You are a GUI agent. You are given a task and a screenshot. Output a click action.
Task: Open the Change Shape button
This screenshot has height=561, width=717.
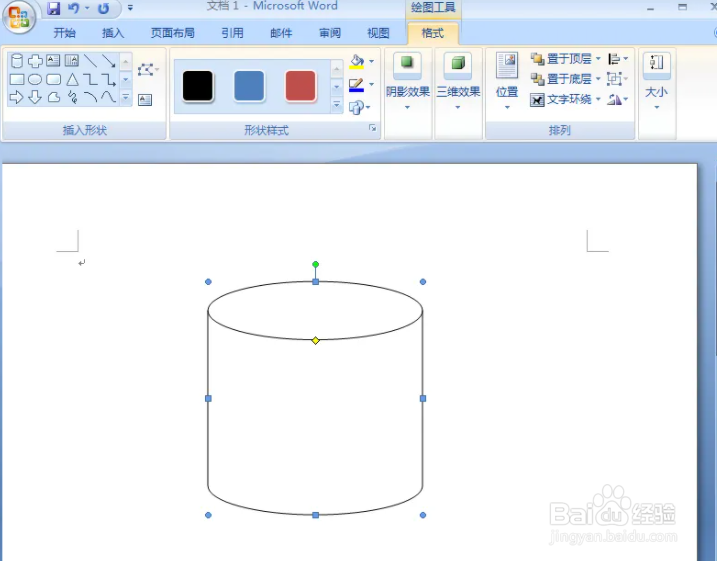tap(359, 108)
